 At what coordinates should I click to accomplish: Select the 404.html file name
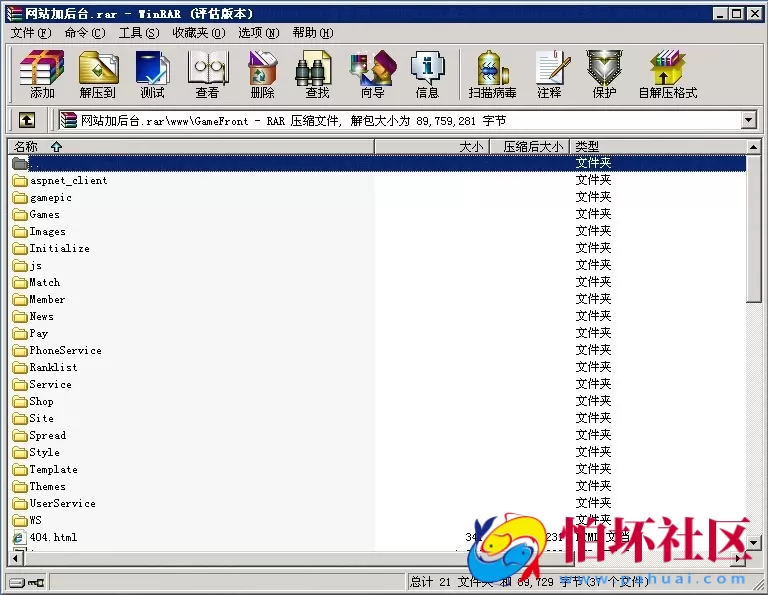[x=53, y=537]
